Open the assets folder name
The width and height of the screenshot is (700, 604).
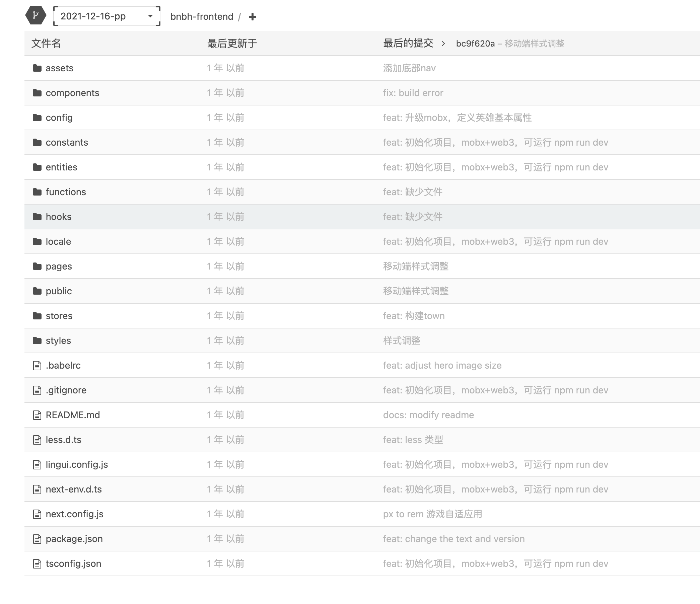tap(60, 68)
